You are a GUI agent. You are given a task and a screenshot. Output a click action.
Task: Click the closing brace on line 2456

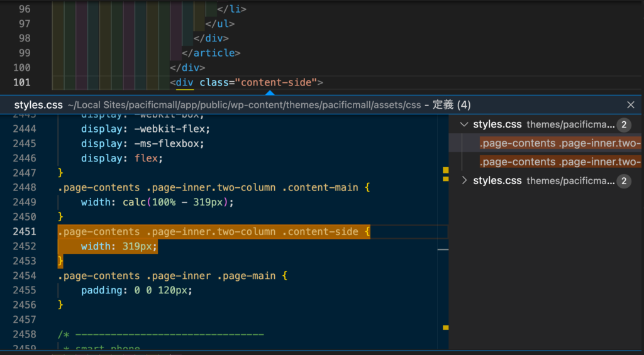60,305
